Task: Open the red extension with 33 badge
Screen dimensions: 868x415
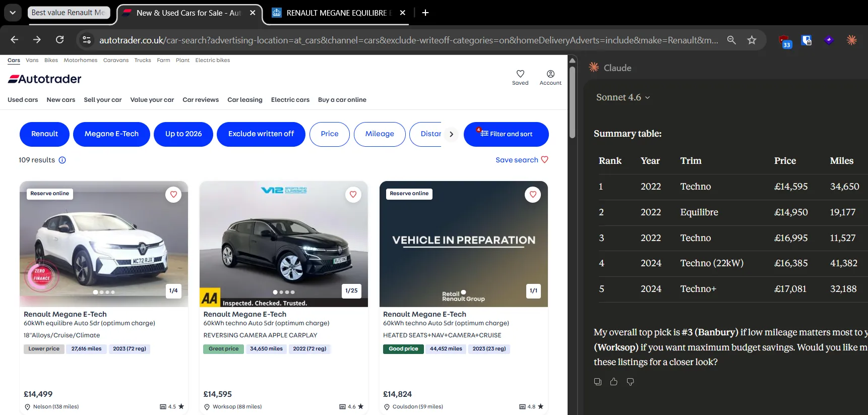Action: [784, 41]
